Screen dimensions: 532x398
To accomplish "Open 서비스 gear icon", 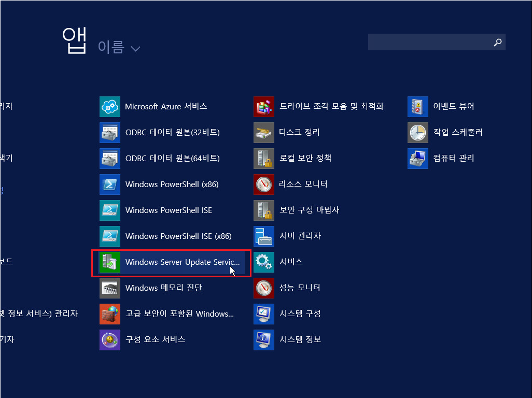I will click(x=263, y=262).
